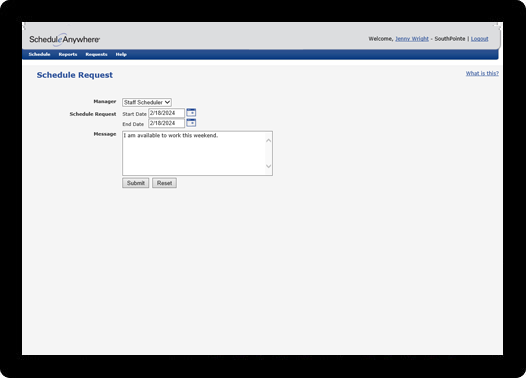Click the 'SouthPointe' text in header
Image resolution: width=526 pixels, height=378 pixels.
point(450,39)
